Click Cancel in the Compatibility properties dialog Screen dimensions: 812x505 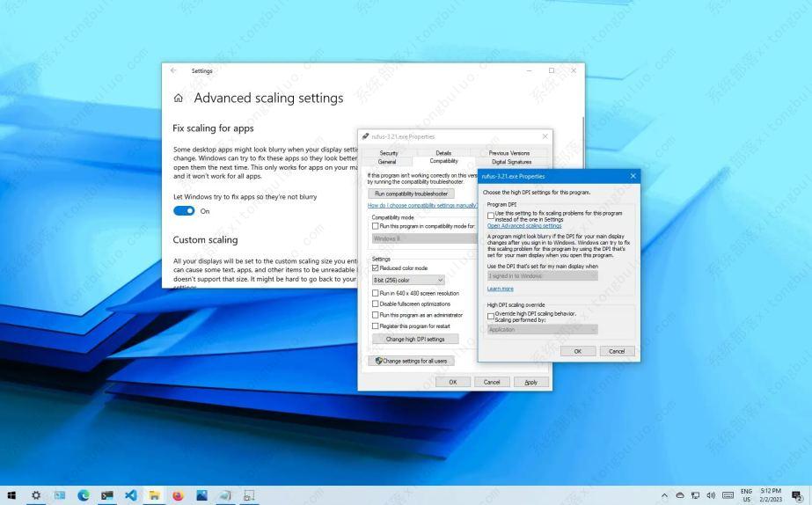tap(492, 382)
